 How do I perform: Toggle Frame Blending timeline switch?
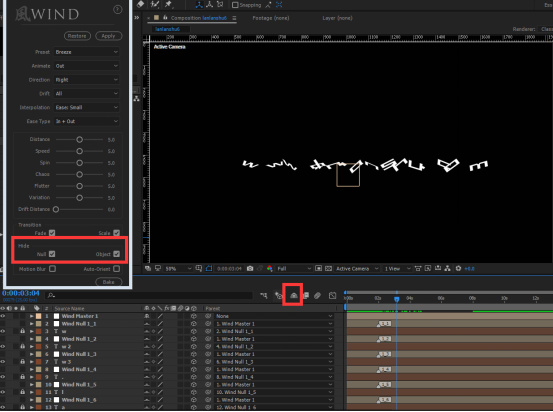[x=306, y=296]
